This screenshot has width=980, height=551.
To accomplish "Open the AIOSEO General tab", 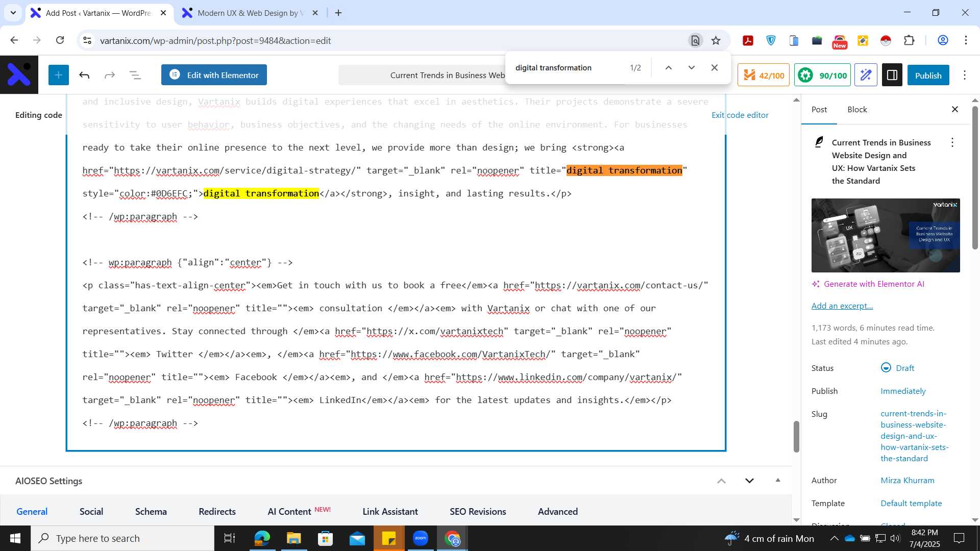I will [32, 511].
